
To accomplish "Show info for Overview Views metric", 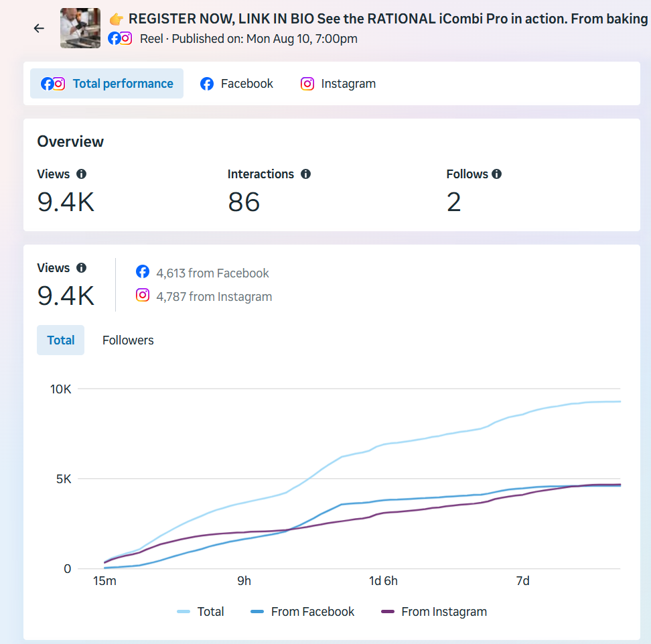I will point(82,174).
